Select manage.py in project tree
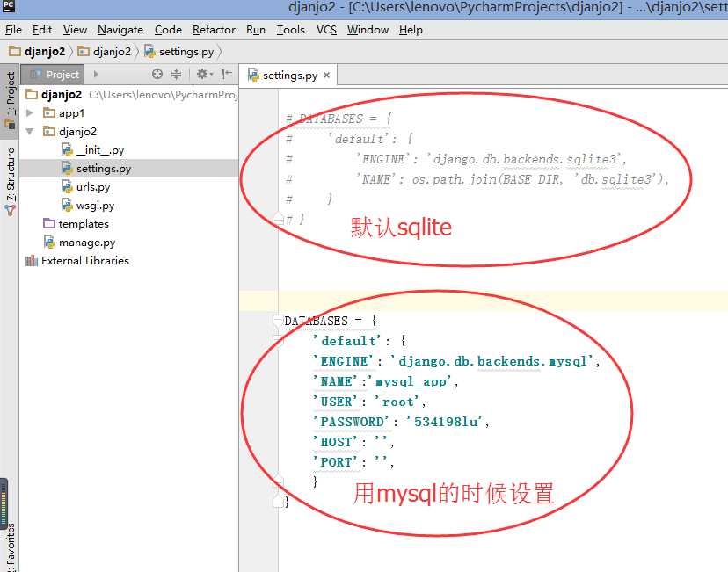 tap(129, 242)
